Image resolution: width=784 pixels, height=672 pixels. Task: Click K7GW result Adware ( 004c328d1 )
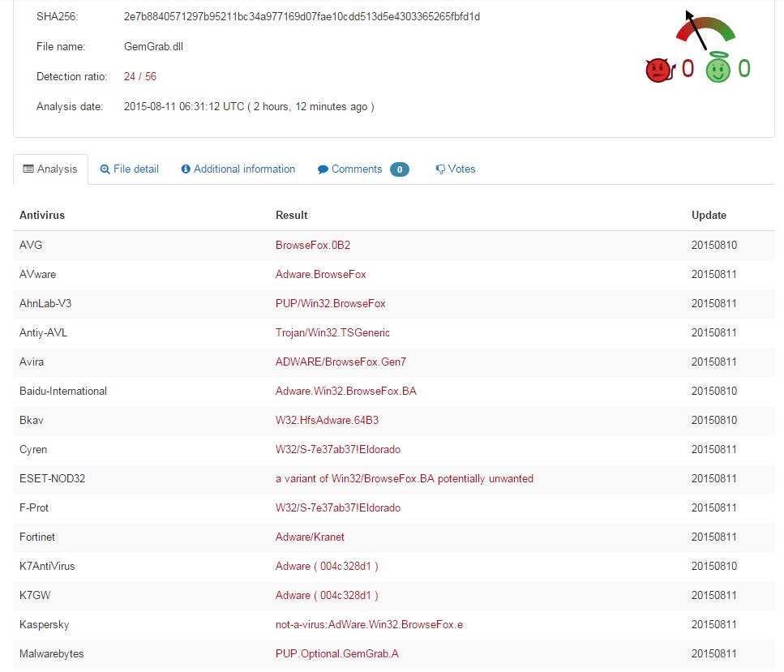click(327, 595)
